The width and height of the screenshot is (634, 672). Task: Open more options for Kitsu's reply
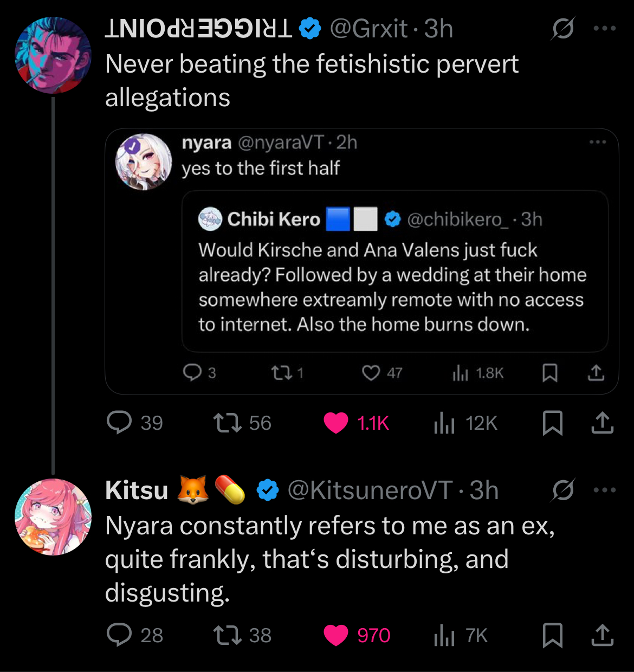tap(605, 490)
